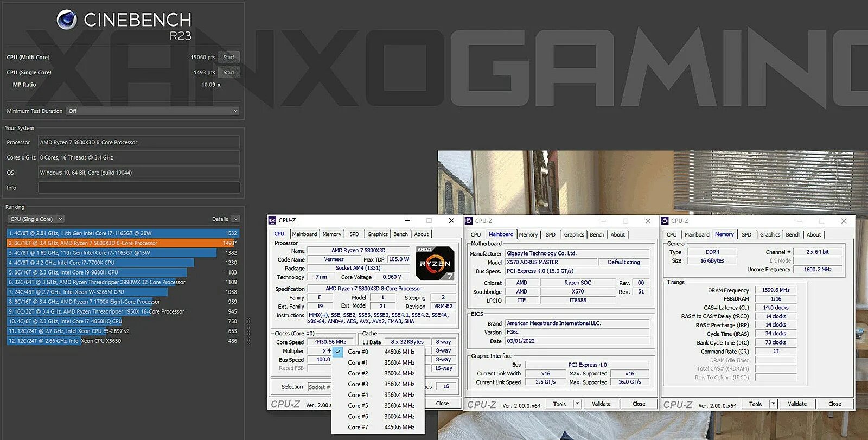Viewport: 868px width, 440px height.
Task: Open Tools dropdown arrow in the Mainboard window
Action: point(577,404)
